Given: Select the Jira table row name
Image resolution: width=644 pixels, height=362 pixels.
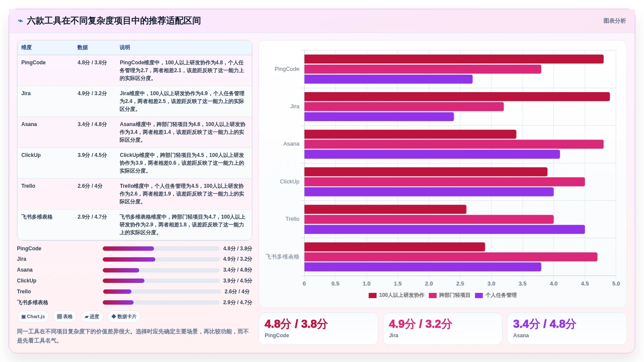Looking at the screenshot, I should (26, 93).
